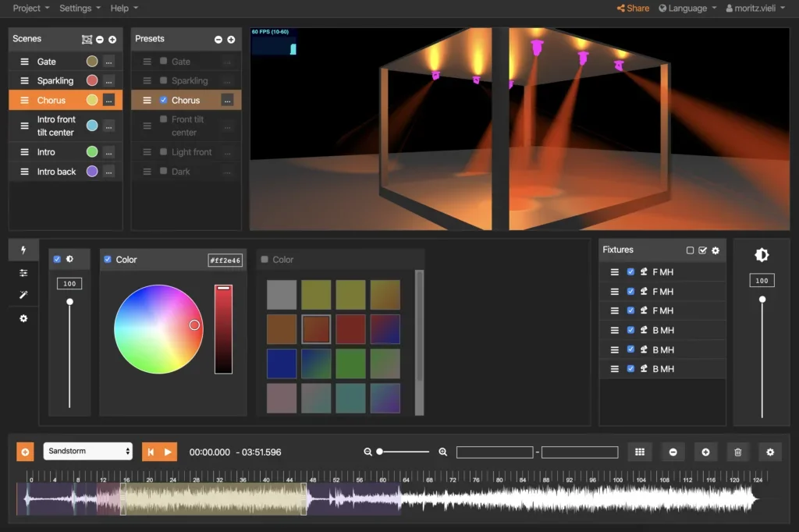Toggle the Chorus preset checkbox
This screenshot has height=532, width=799.
(x=164, y=100)
